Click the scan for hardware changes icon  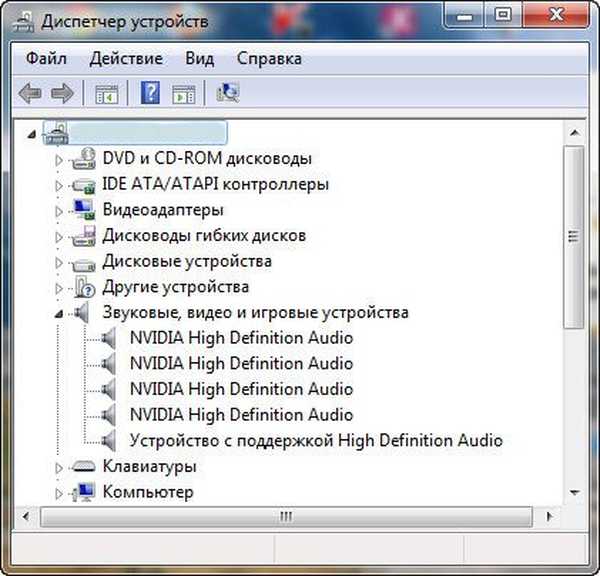(228, 94)
